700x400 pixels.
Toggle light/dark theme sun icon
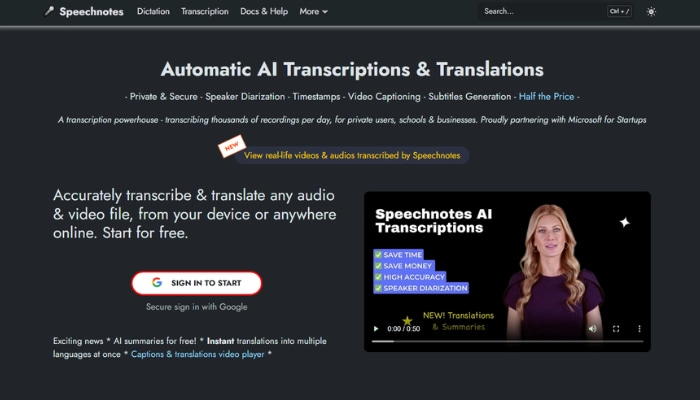[x=651, y=12]
